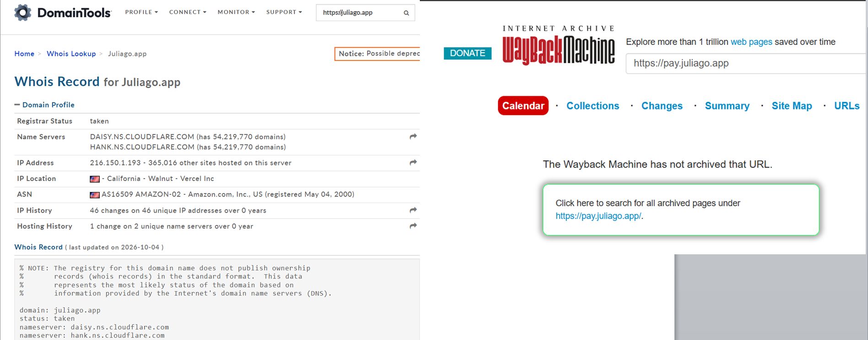Screen dimensions: 868x340
Task: Click the share arrow in IP History row
Action: click(413, 210)
